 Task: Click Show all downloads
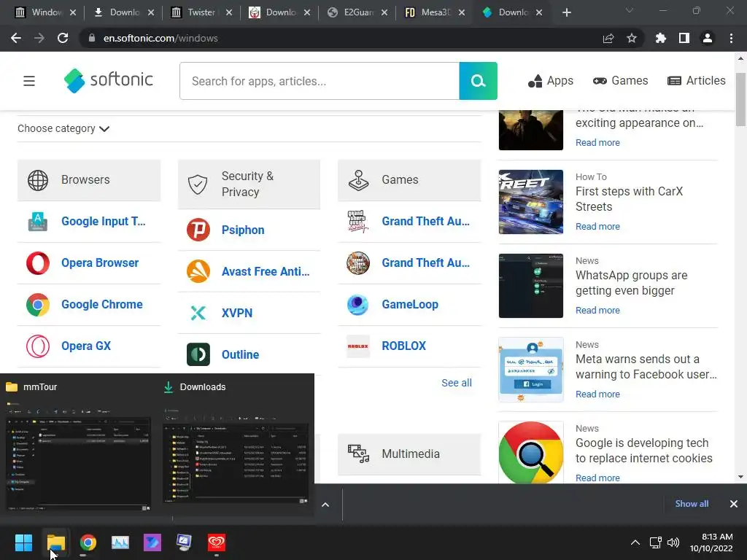[x=692, y=504]
